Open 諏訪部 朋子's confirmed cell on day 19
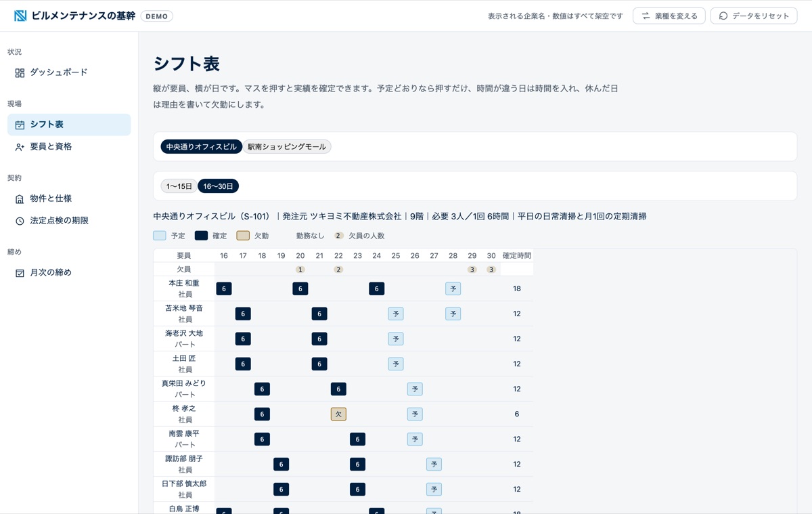 pyautogui.click(x=281, y=464)
